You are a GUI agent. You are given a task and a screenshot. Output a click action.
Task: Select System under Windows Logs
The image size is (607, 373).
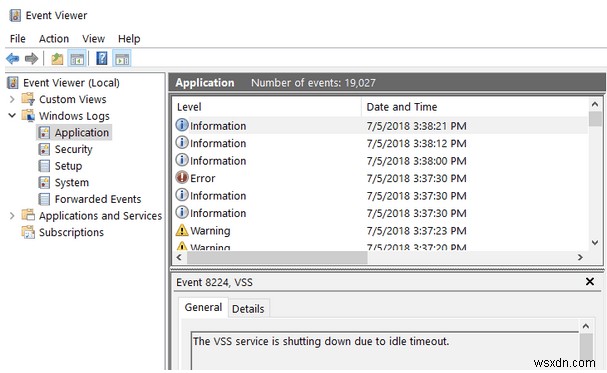tap(72, 182)
